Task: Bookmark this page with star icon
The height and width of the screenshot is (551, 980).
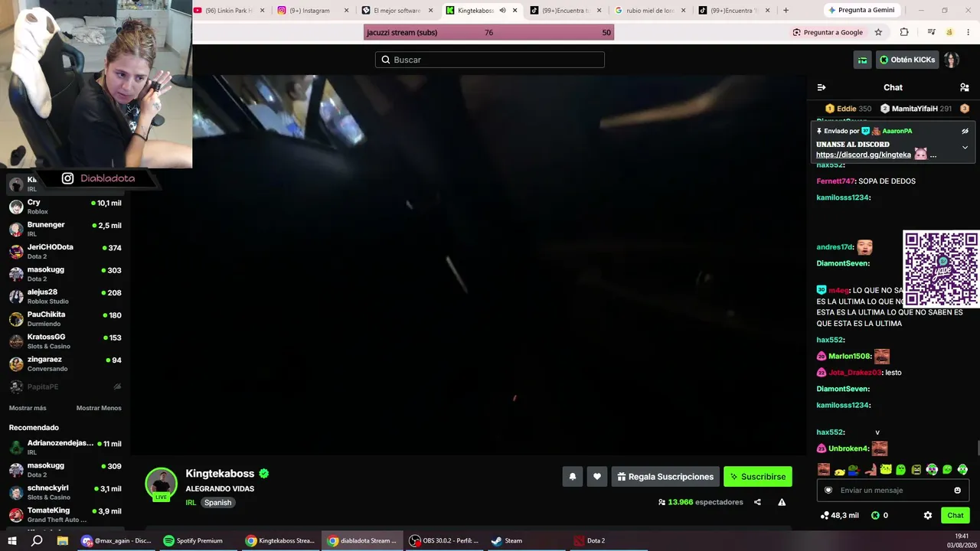Action: point(878,32)
